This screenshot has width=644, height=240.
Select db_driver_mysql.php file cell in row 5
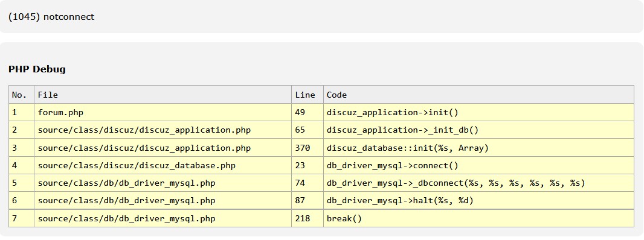click(x=163, y=183)
